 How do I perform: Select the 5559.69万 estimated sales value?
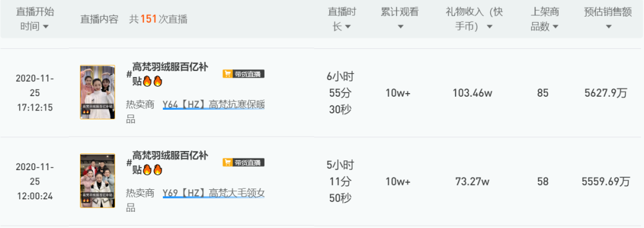click(x=606, y=181)
